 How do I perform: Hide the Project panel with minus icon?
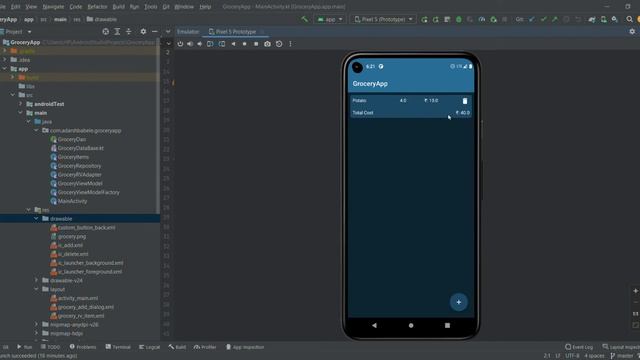click(x=155, y=31)
